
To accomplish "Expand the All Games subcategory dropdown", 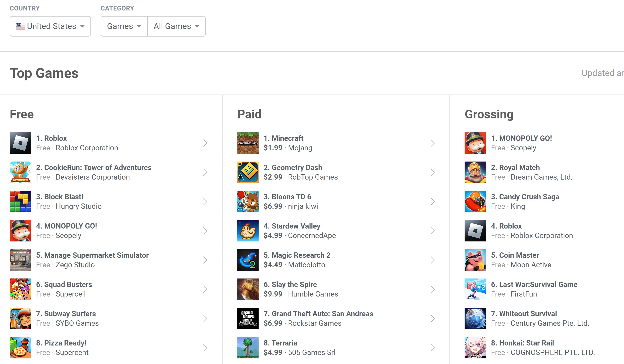I will coord(176,26).
